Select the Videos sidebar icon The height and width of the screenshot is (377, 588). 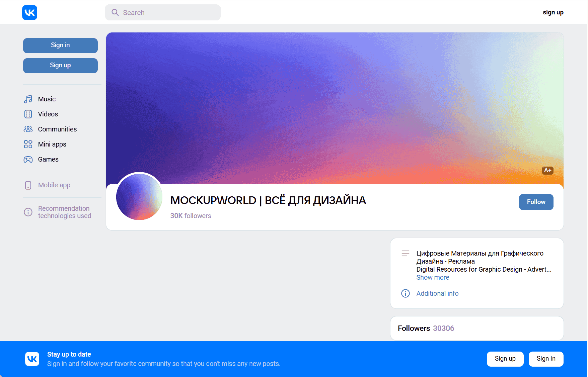tap(28, 114)
